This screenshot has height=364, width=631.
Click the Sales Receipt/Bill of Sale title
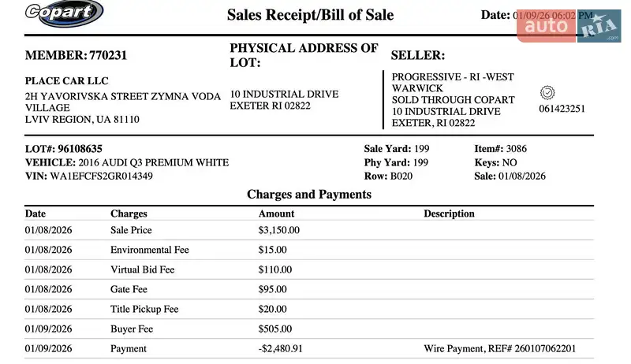[310, 15]
